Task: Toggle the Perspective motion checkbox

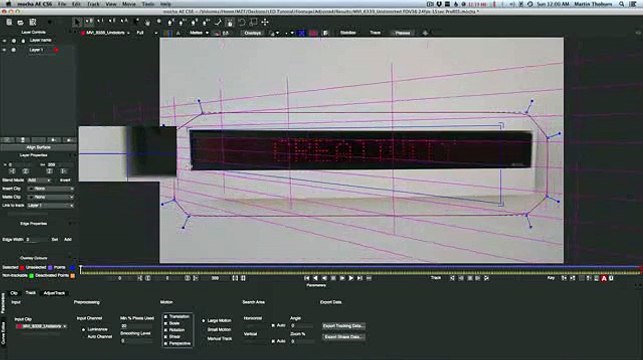Action: 166,343
